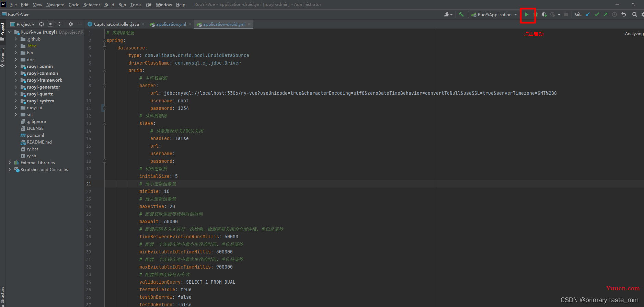644x307 pixels.
Task: Click the Git rollback undo arrow
Action: [x=623, y=14]
